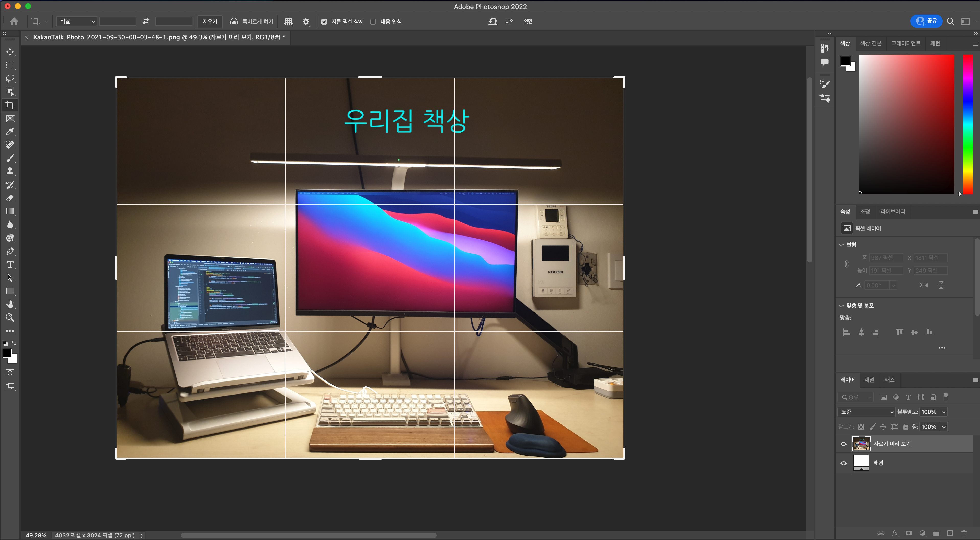Screen dimensions: 980x540
Task: Open the 비율 crop ratio dropdown
Action: [x=76, y=21]
